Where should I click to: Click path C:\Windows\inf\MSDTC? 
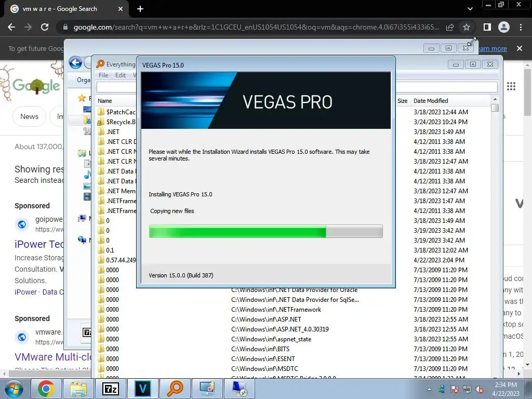coord(264,368)
